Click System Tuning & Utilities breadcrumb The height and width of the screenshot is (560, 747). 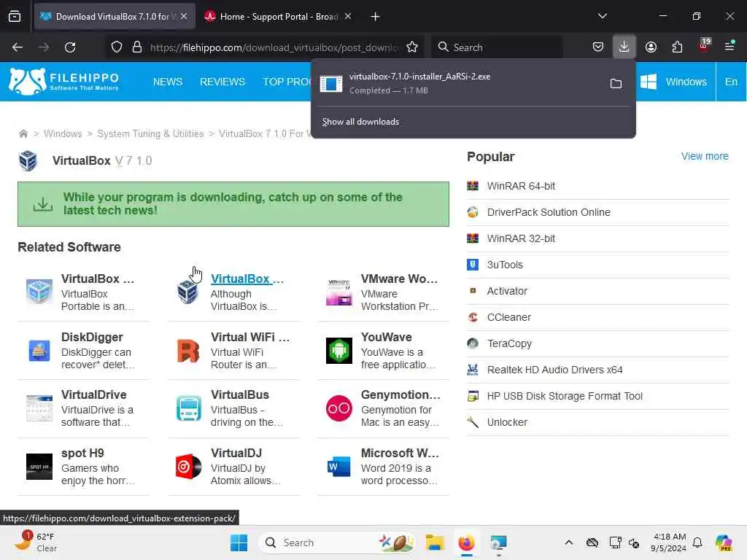pyautogui.click(x=150, y=134)
